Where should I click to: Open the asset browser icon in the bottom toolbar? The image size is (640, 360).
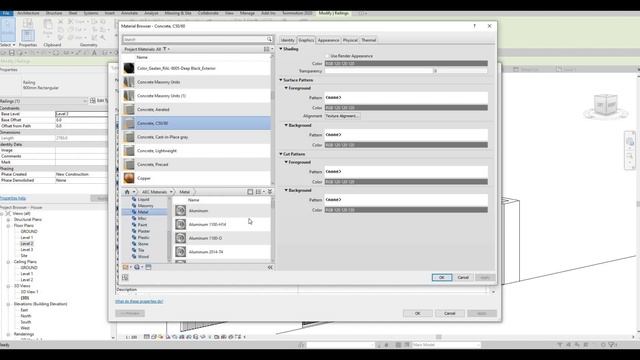tap(148, 267)
